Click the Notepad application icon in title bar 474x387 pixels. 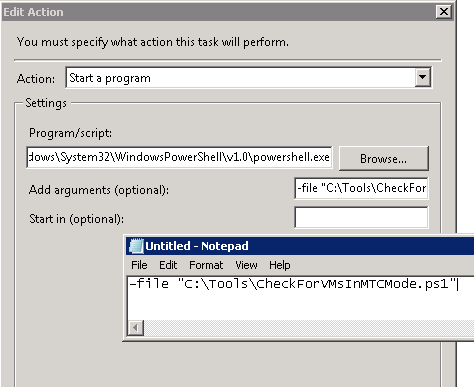(136, 246)
